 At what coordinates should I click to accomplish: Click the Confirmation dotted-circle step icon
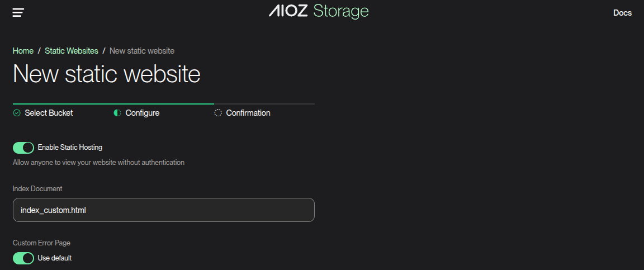tap(218, 113)
